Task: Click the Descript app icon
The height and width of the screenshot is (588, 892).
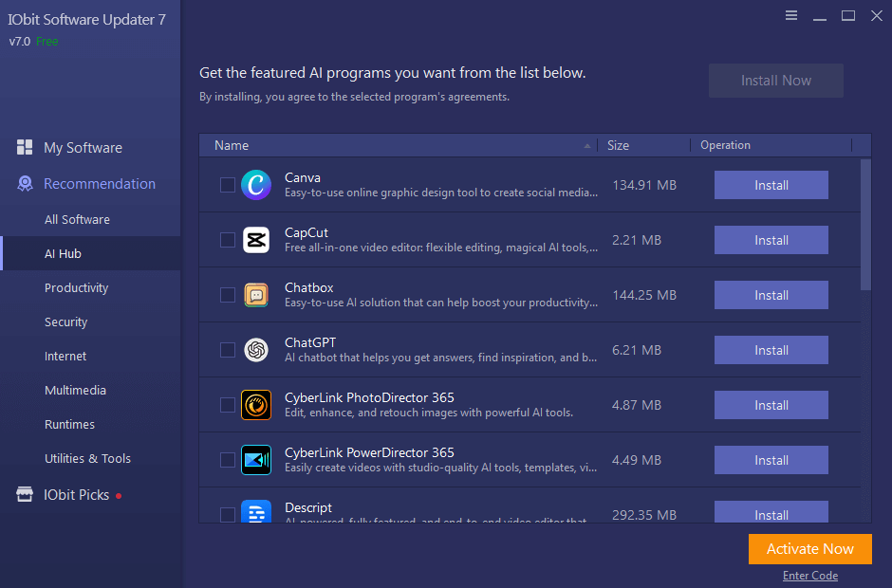Action: point(256,512)
